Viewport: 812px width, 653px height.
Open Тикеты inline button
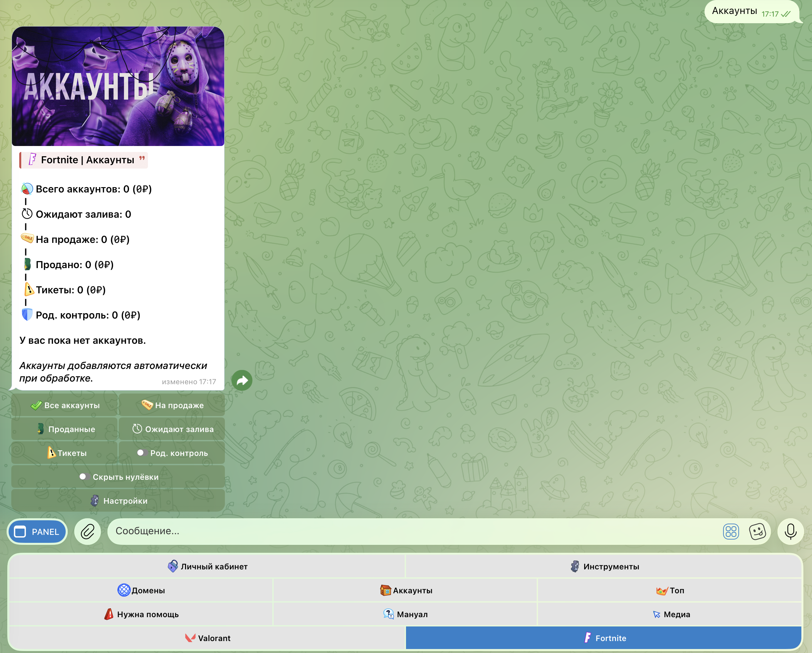coord(65,453)
